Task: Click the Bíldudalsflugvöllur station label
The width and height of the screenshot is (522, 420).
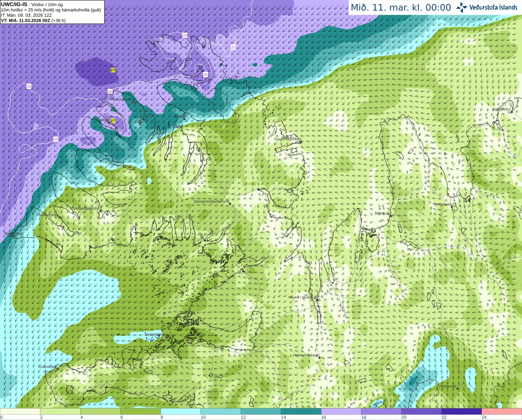Action: [85, 208]
